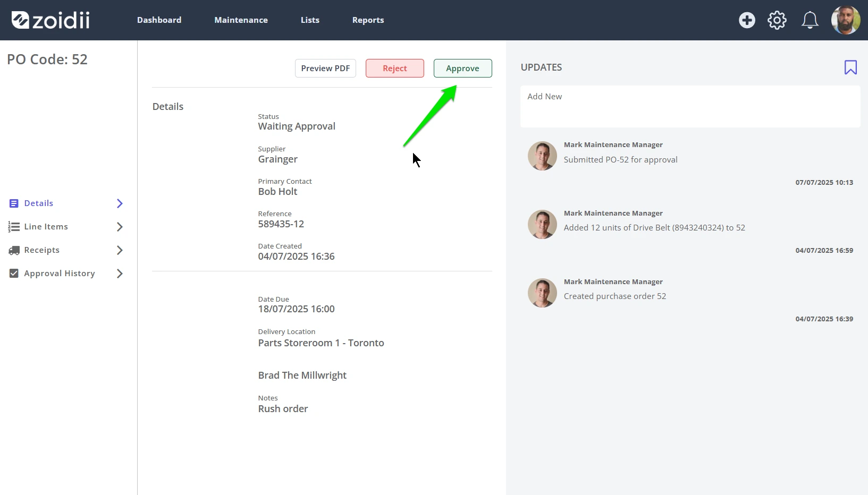Click the Line Items list icon
Screen dimensions: 868x495
(x=14, y=227)
